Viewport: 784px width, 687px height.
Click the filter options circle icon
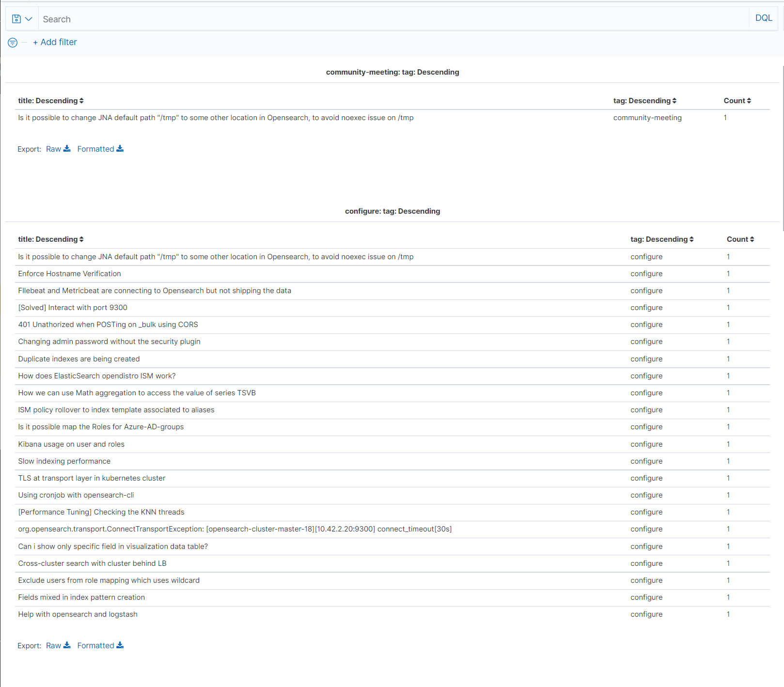pyautogui.click(x=13, y=43)
